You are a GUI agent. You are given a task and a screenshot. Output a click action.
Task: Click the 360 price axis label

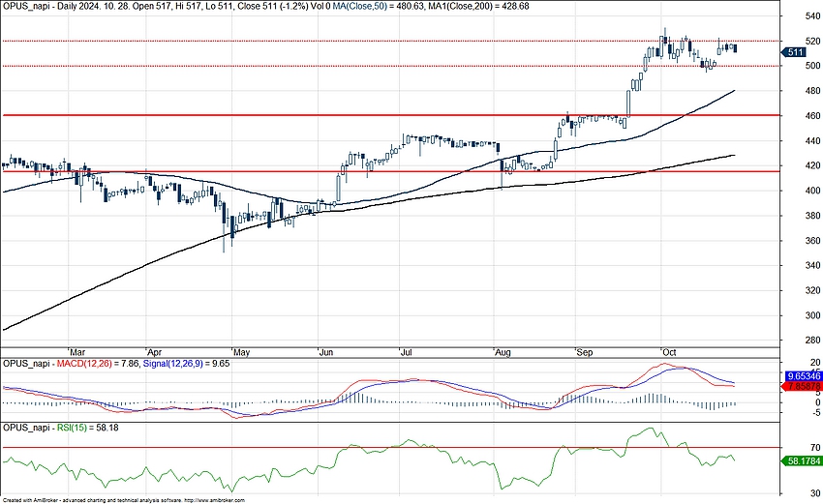[x=812, y=241]
